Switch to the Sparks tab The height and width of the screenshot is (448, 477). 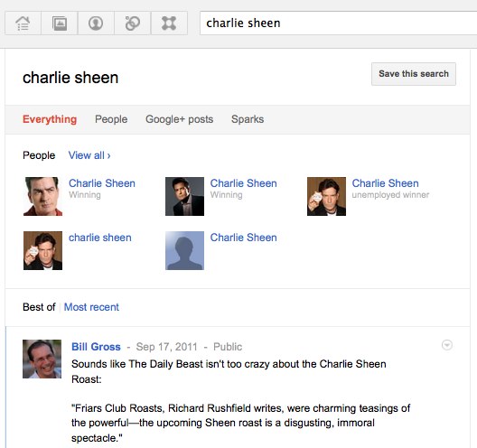tap(248, 119)
